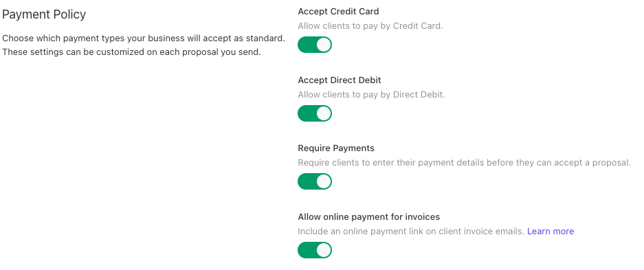Select the Accept Credit Card label
644x270 pixels.
click(x=338, y=12)
